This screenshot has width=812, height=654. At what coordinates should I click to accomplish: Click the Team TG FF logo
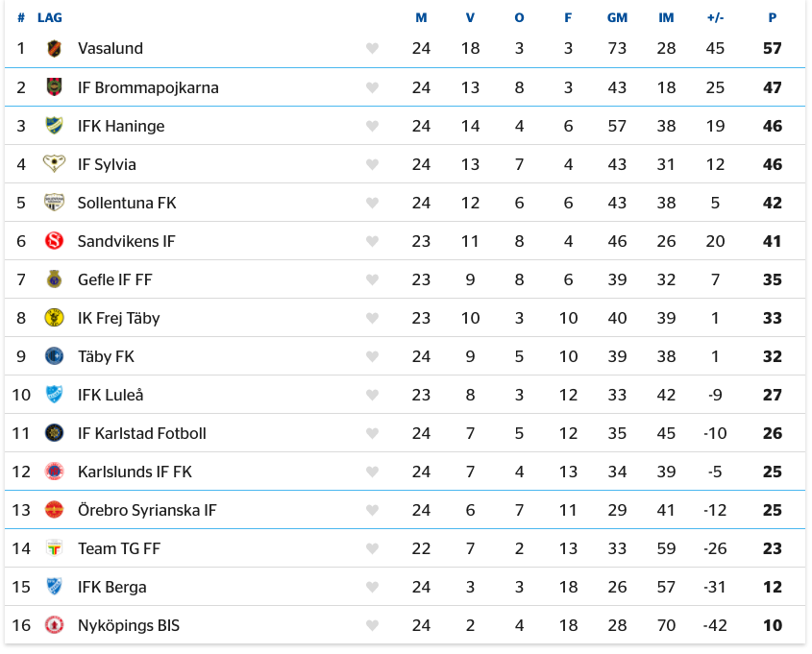(x=54, y=548)
